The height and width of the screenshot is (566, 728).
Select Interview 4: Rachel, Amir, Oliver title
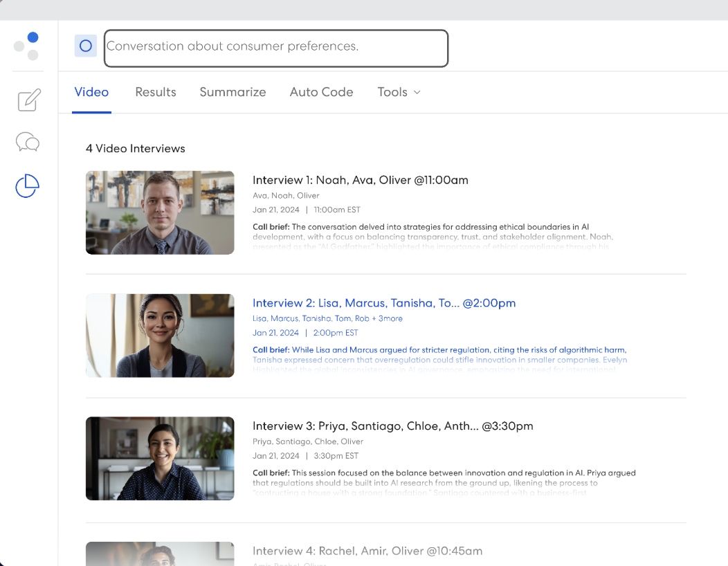tap(367, 551)
